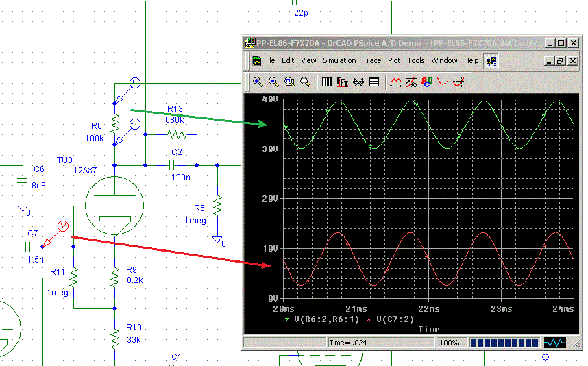This screenshot has height=366, width=588.
Task: Click the 23ms x-axis label
Action: point(502,309)
